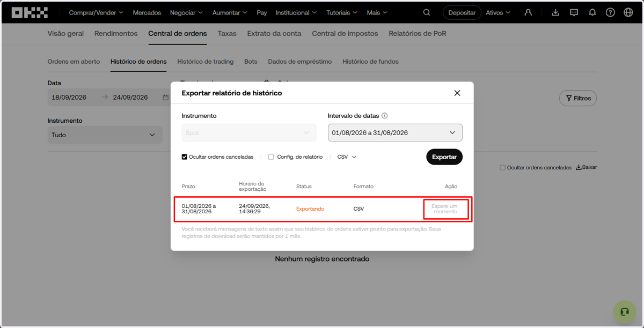Click Horário da exportação column header
The image size is (644, 328).
tap(252, 187)
